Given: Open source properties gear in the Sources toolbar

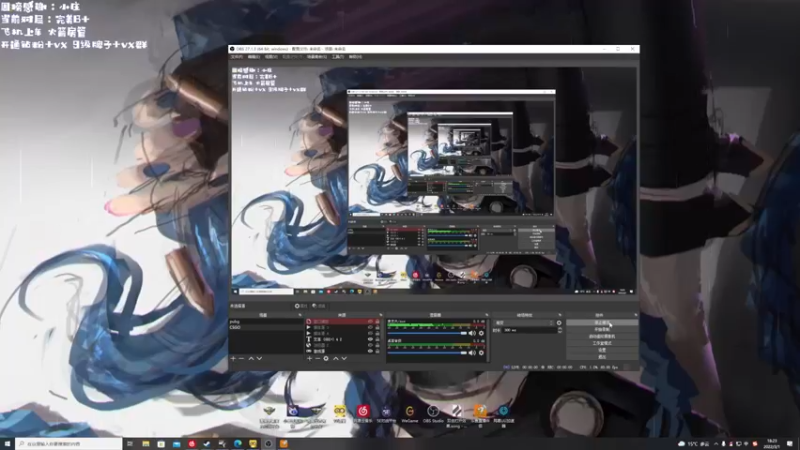Looking at the screenshot, I should click(326, 358).
